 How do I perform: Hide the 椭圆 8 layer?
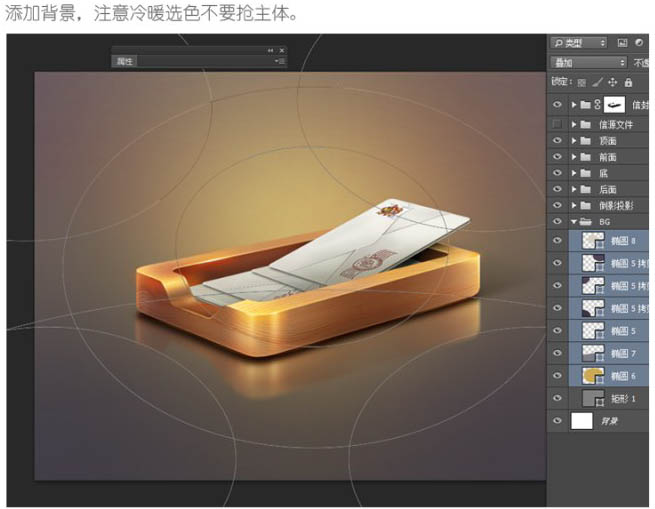[557, 240]
